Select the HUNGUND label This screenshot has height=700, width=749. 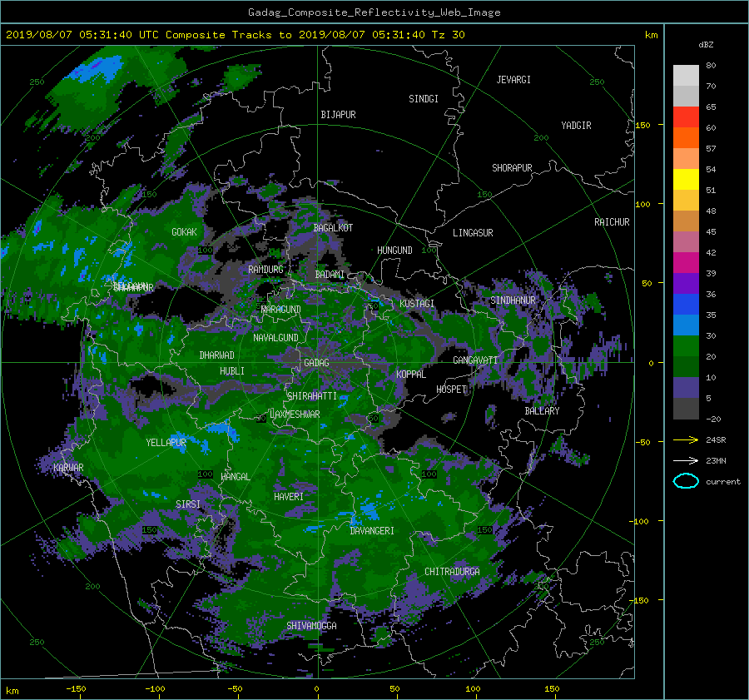pyautogui.click(x=394, y=251)
